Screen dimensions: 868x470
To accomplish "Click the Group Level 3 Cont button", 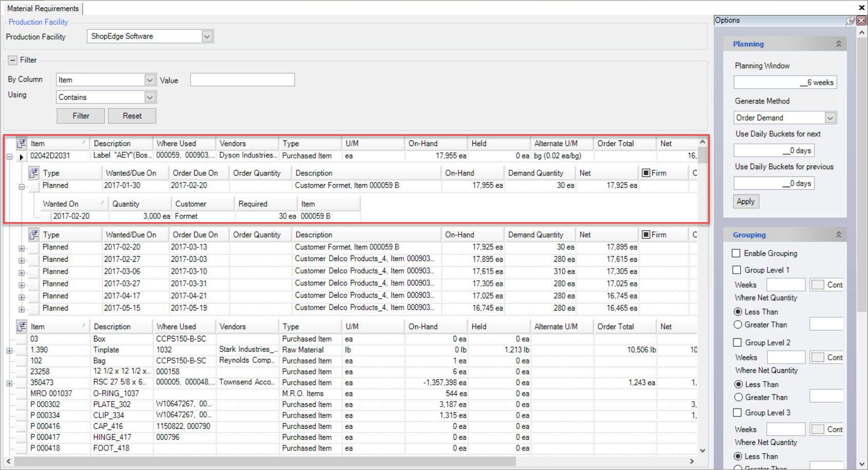I will pos(826,429).
